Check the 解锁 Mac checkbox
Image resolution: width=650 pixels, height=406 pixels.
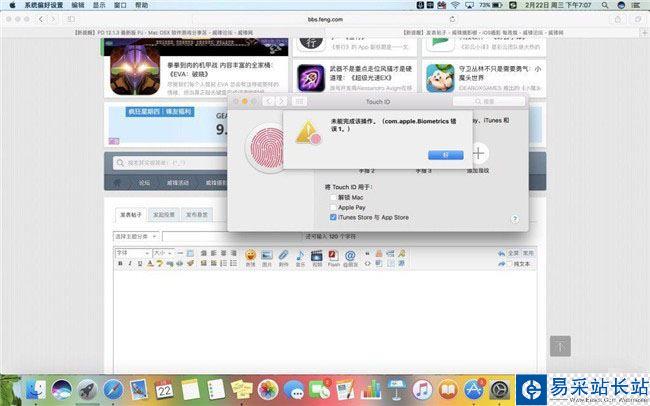(x=333, y=197)
